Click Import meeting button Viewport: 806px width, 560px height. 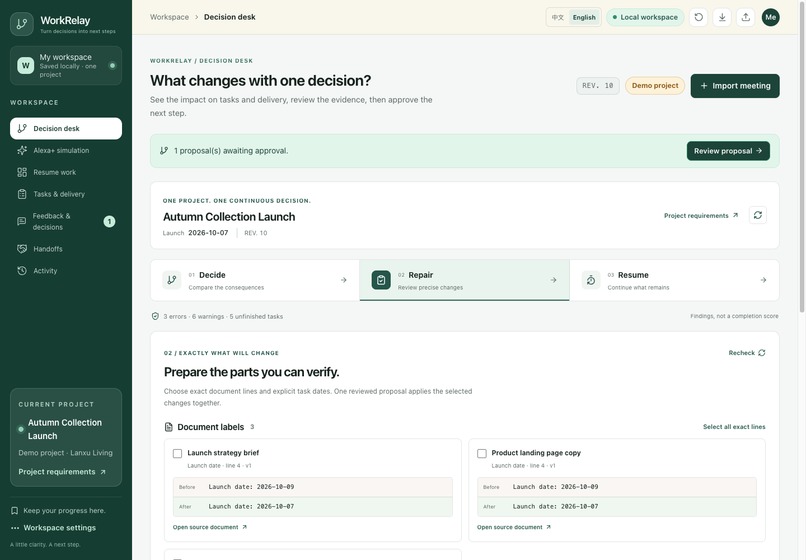pos(735,86)
